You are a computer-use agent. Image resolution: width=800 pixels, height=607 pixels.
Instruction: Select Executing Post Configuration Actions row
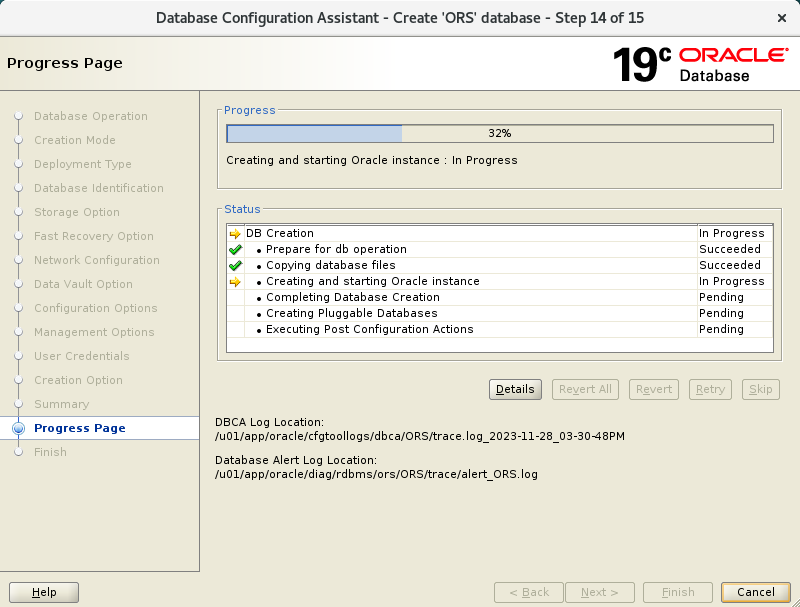pyautogui.click(x=500, y=329)
